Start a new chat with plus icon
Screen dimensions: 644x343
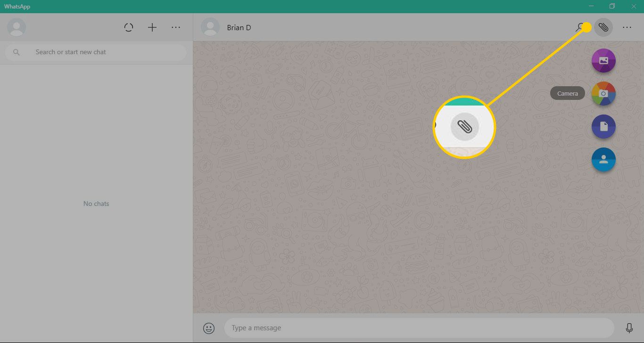click(x=152, y=27)
